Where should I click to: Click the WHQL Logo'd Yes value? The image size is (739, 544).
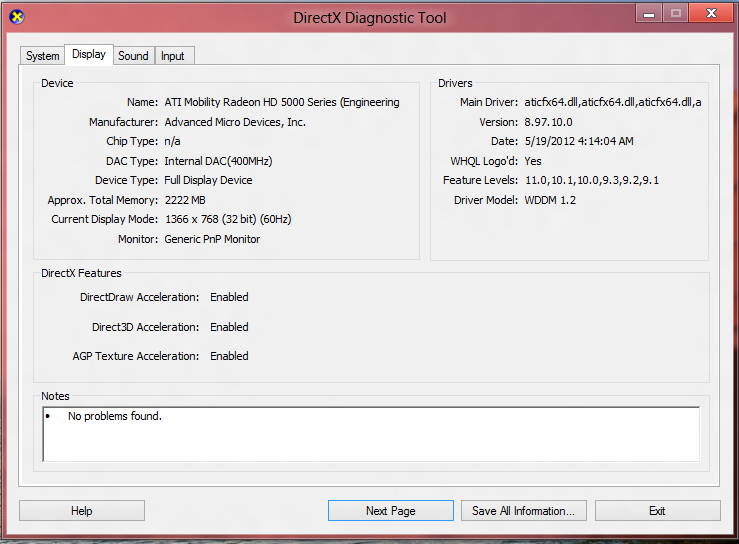tap(533, 161)
